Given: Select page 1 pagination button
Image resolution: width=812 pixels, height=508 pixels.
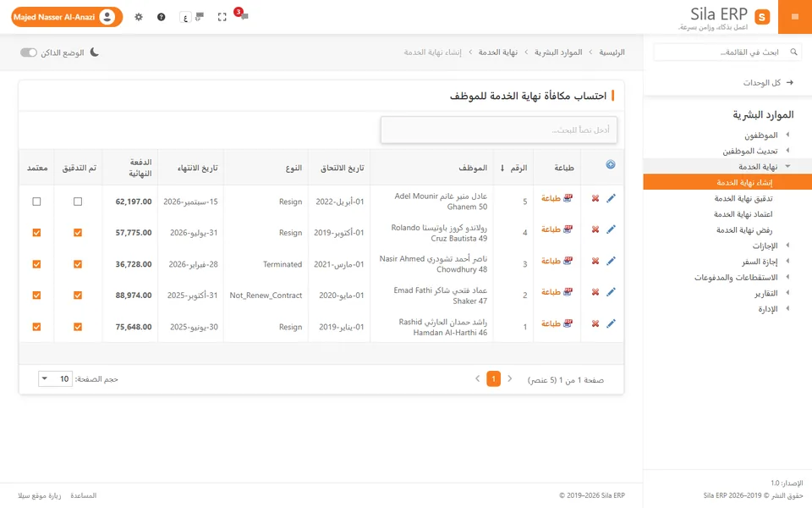Looking at the screenshot, I should (x=493, y=379).
